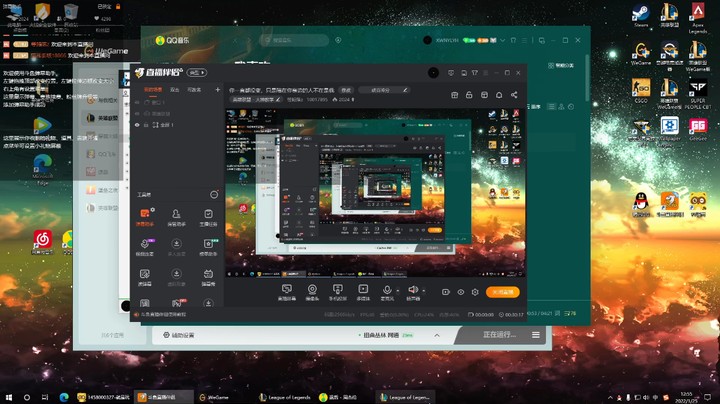Edit the stream category pill with pencil
The height and width of the screenshot is (404, 720).
(255, 99)
